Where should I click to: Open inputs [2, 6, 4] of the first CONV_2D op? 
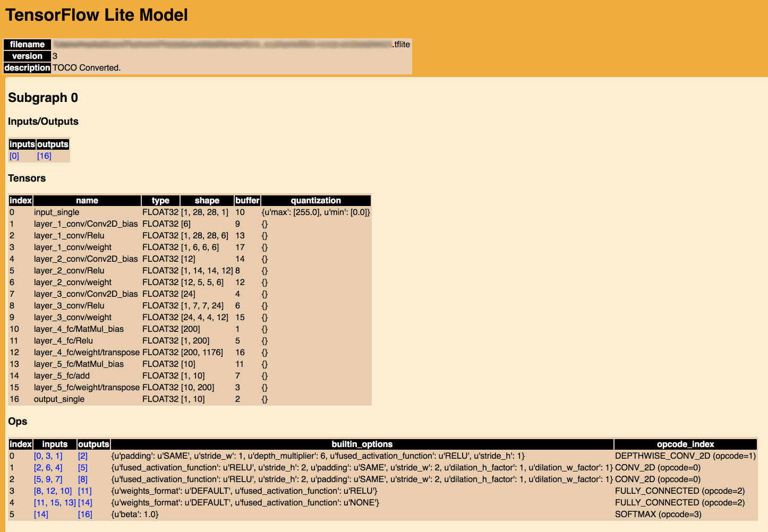(x=48, y=467)
